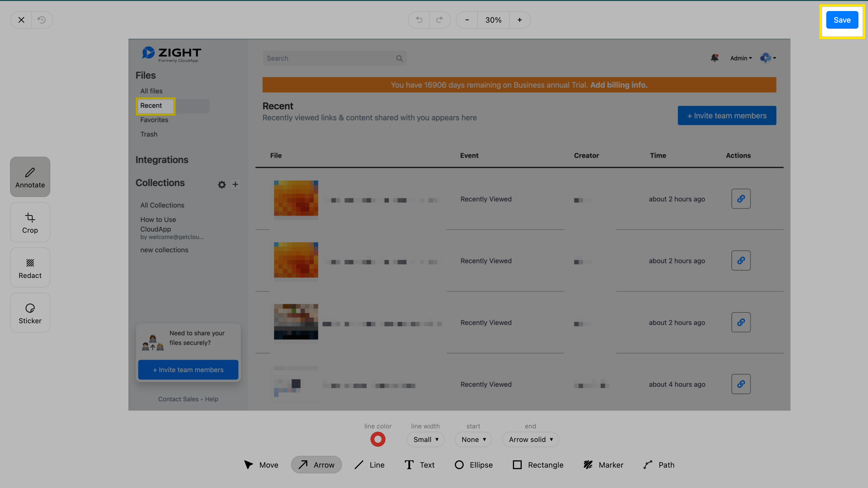
Task: Open the red line color picker
Action: 378,439
